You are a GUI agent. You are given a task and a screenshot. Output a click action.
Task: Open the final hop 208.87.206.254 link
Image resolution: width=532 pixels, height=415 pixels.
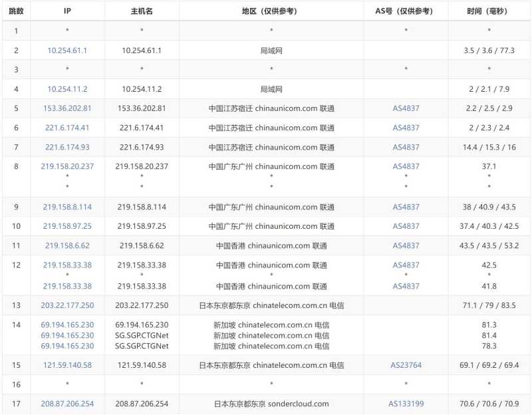coord(66,404)
